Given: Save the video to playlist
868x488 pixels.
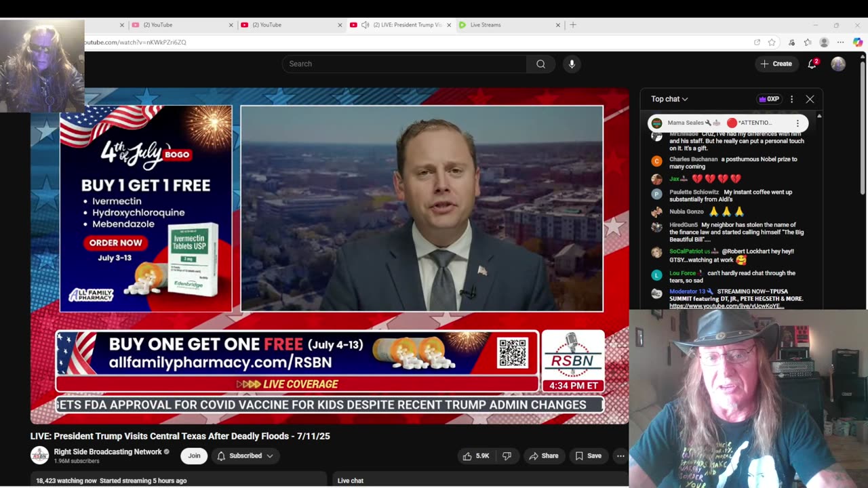Looking at the screenshot, I should point(587,456).
